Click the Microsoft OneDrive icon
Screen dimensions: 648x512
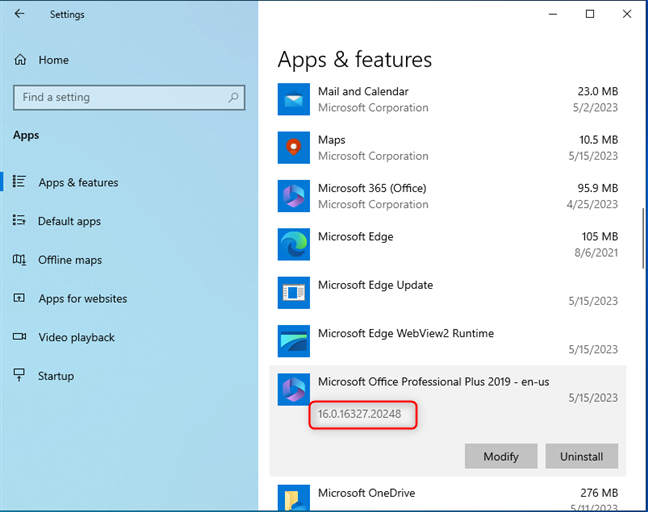tap(293, 498)
